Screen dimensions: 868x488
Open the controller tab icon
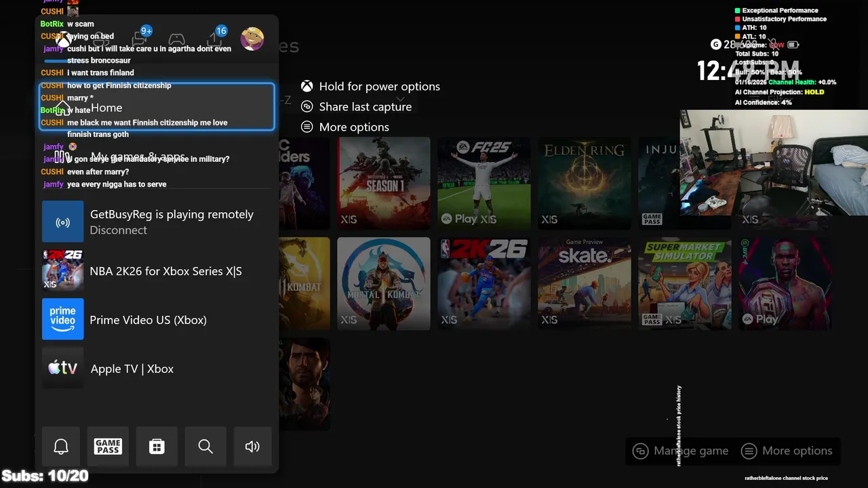click(176, 39)
